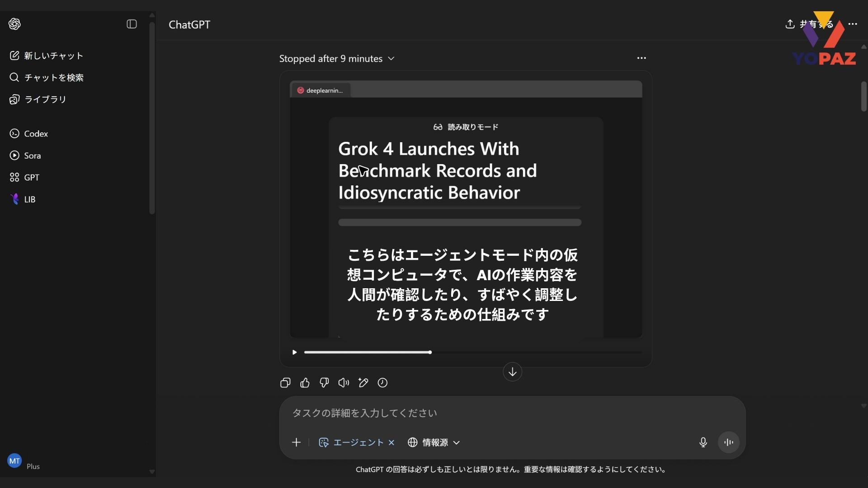Screen dimensions: 868x488
Task: Open the three-dot menu of the agent response
Action: pos(642,58)
